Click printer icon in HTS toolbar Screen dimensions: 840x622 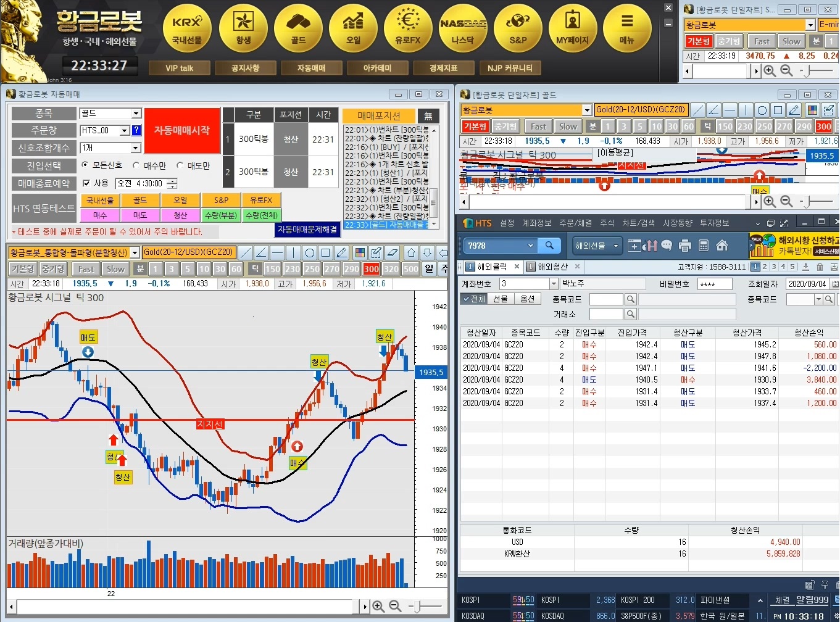[x=685, y=246]
